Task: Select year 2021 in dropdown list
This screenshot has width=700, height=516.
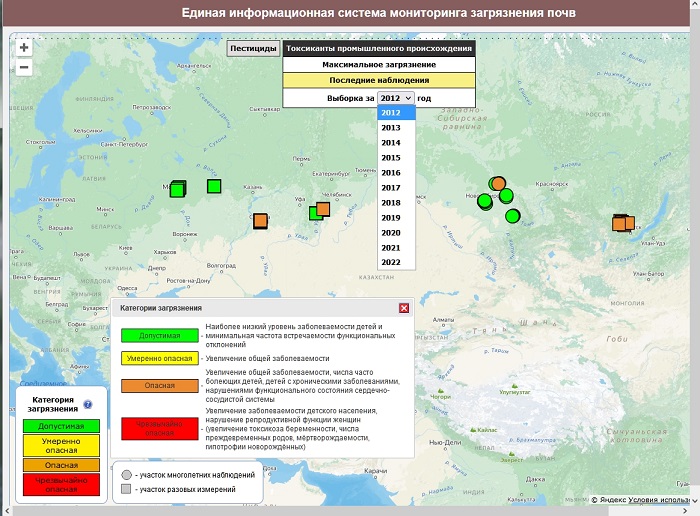Action: pyautogui.click(x=396, y=248)
